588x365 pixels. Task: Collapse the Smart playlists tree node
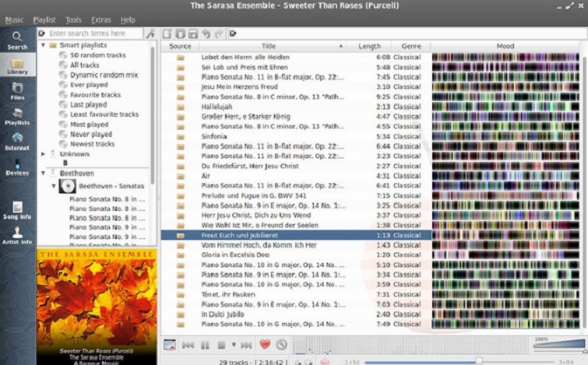[x=43, y=46]
